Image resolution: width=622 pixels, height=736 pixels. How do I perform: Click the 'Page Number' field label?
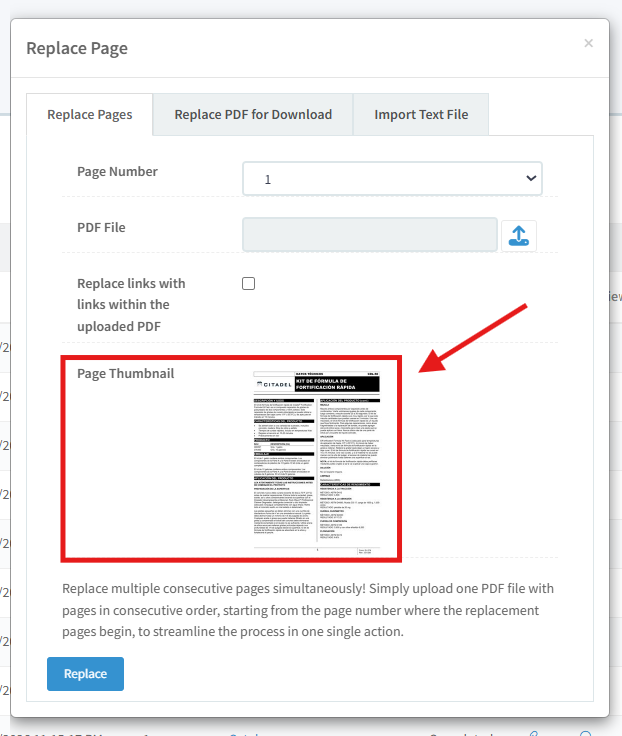[x=117, y=172]
